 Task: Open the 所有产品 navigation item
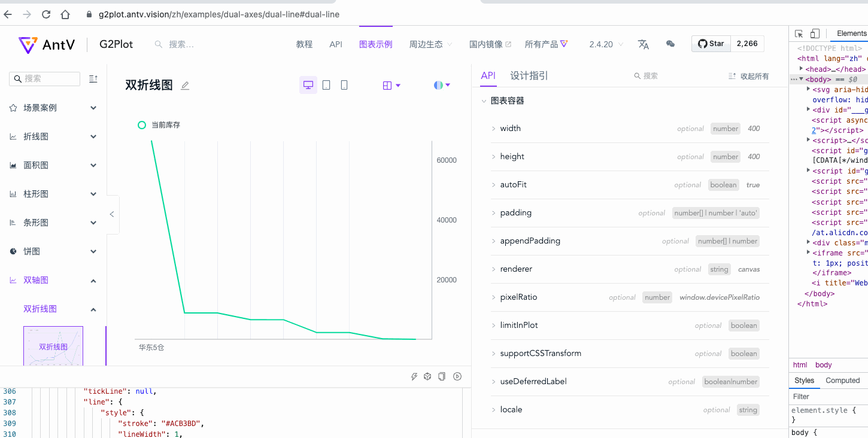(x=547, y=44)
